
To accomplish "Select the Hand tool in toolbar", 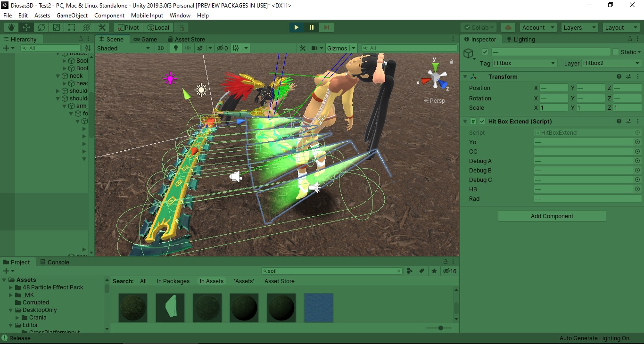I will 11,28.
